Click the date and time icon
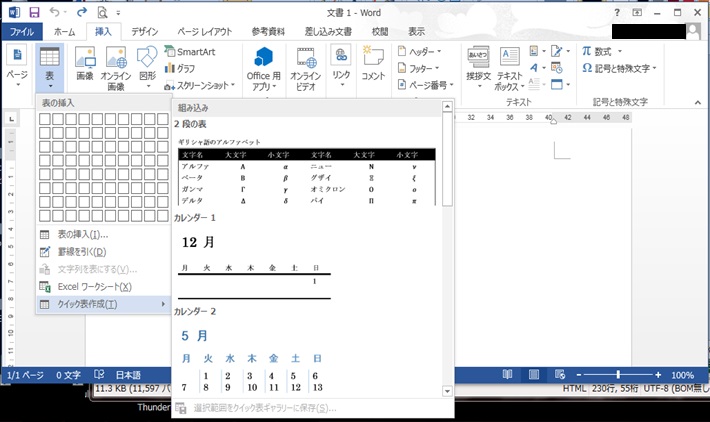 click(556, 67)
